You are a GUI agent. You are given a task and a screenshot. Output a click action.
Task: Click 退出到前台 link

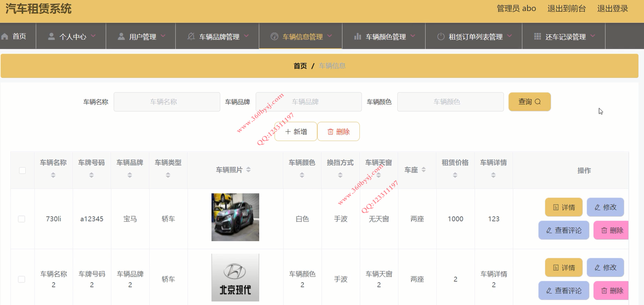click(x=567, y=8)
